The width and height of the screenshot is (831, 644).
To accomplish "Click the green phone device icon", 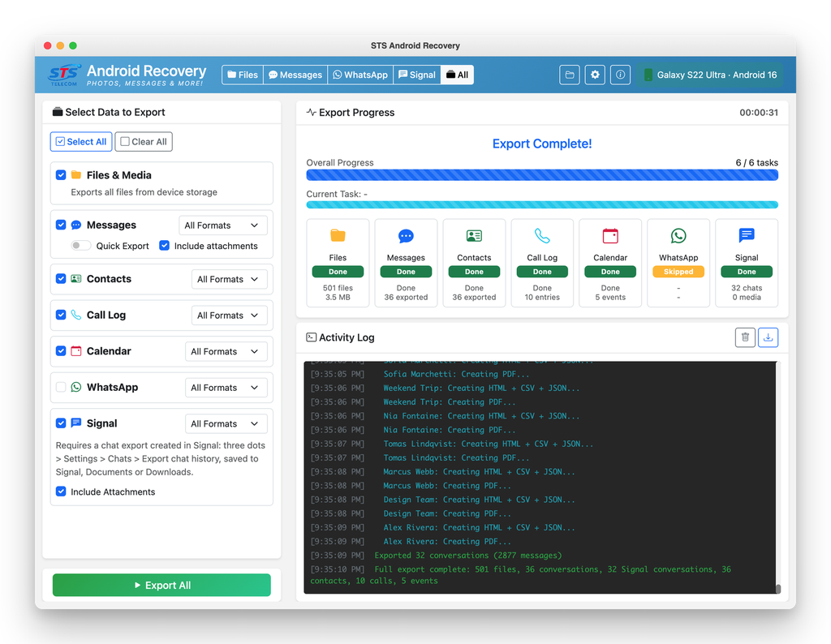I will point(648,75).
